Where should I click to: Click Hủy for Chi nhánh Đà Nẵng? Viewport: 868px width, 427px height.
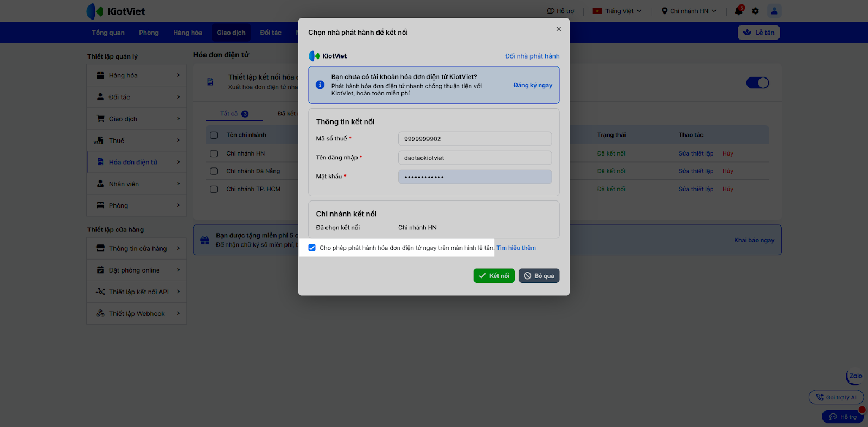click(x=728, y=171)
